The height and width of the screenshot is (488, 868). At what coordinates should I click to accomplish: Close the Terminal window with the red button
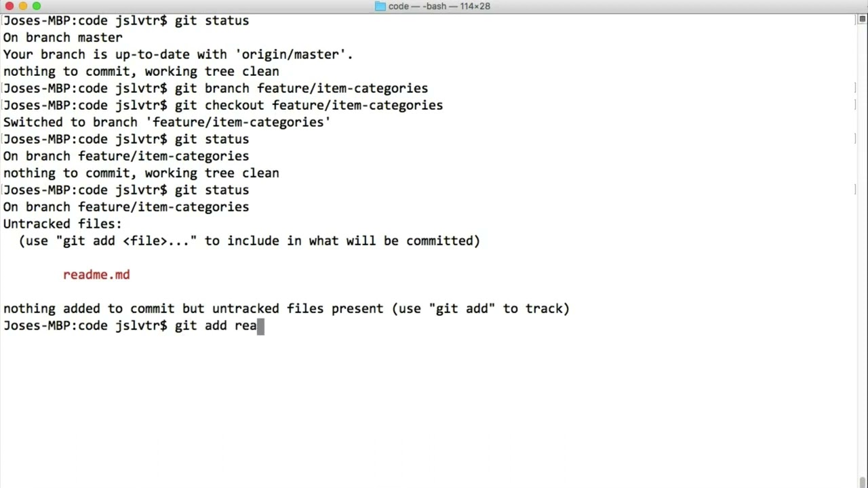pyautogui.click(x=9, y=6)
